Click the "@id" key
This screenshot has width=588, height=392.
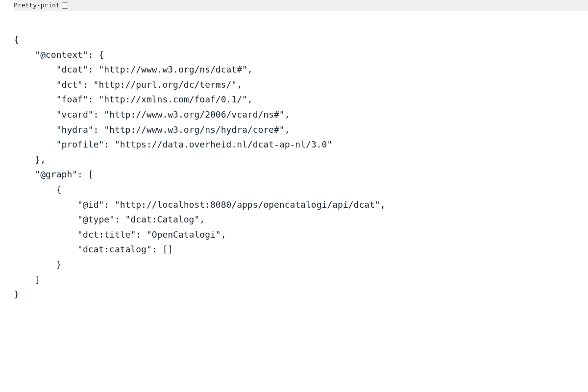click(x=91, y=205)
